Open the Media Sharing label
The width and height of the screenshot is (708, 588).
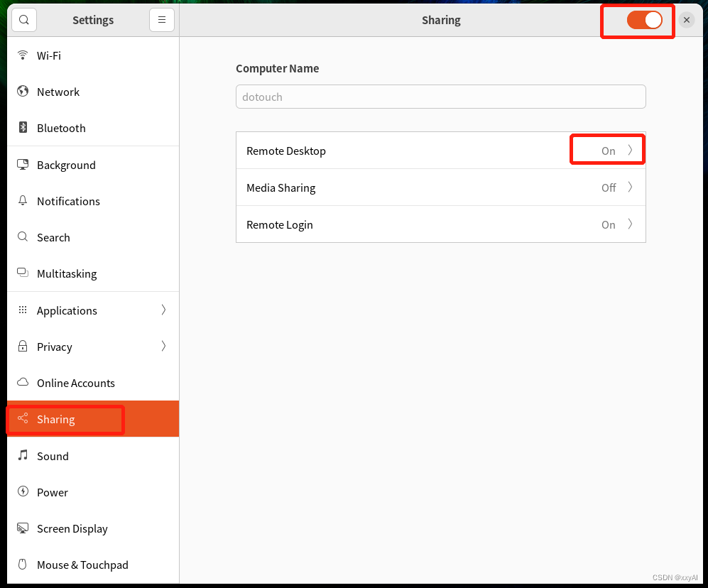click(281, 188)
